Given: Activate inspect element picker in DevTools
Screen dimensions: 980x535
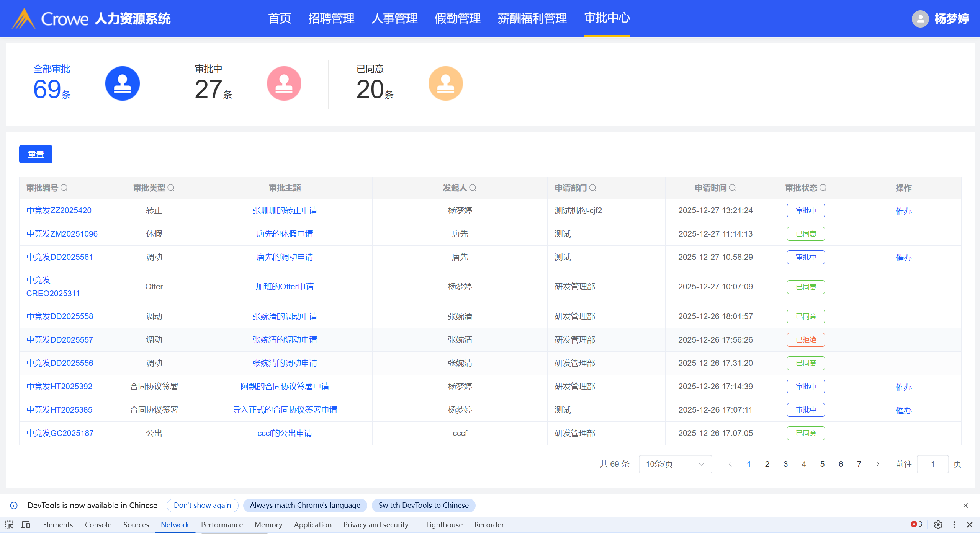Looking at the screenshot, I should pyautogui.click(x=9, y=525).
